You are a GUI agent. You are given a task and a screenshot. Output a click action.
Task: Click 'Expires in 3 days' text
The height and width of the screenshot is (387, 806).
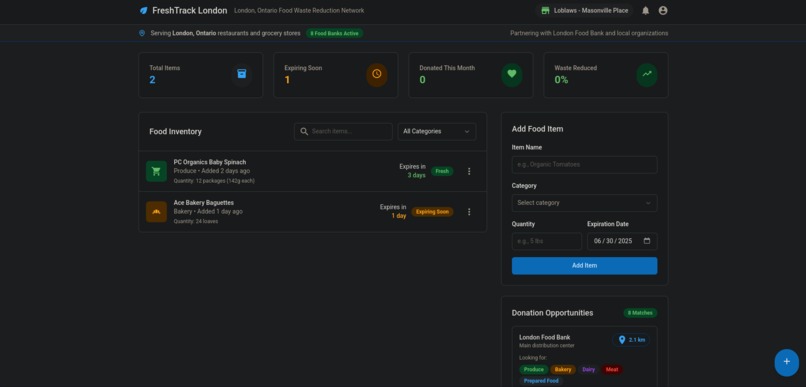tap(412, 171)
